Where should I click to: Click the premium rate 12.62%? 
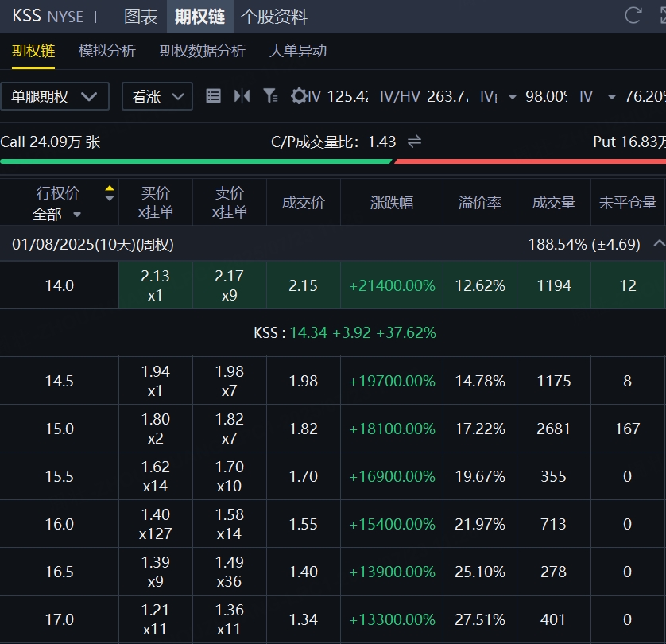point(480,285)
